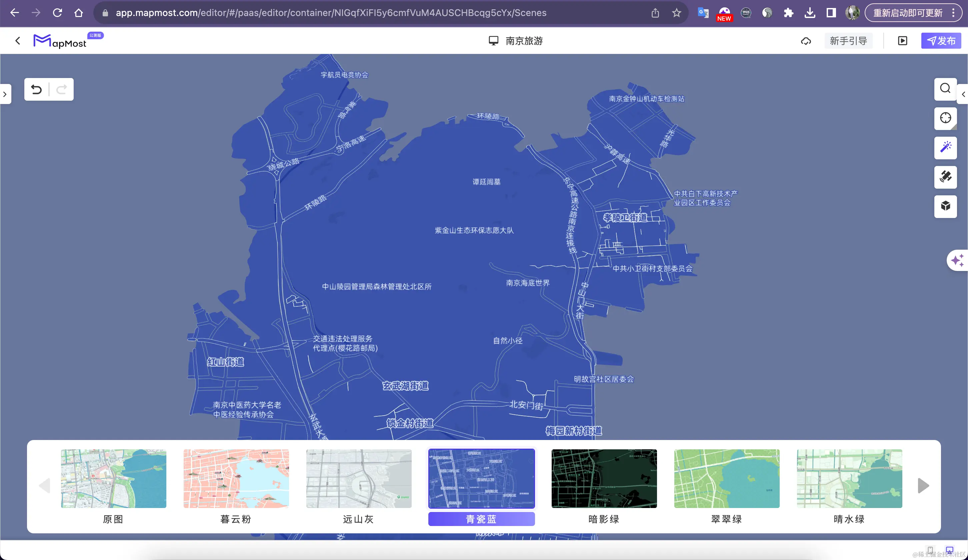This screenshot has height=560, width=968.
Task: Open the map search tool
Action: pos(945,89)
